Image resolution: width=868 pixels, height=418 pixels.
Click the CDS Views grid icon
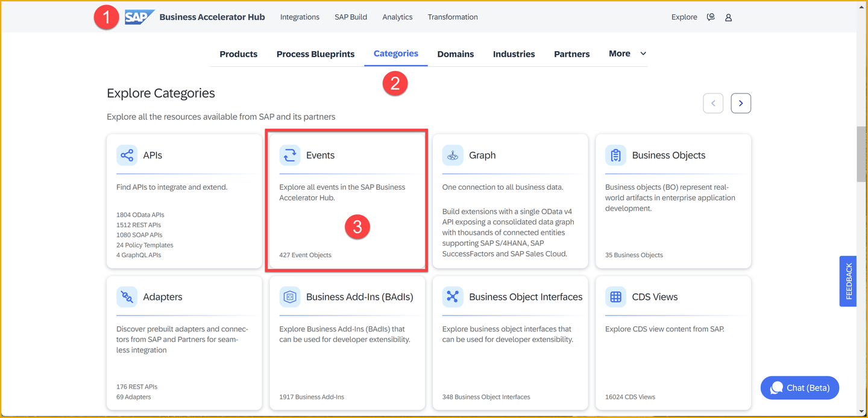[615, 297]
